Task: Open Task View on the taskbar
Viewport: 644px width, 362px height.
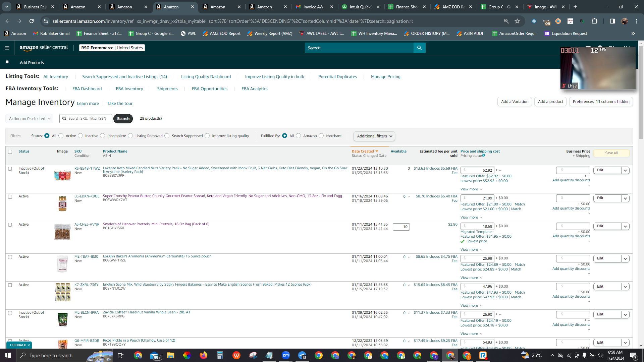Action: tap(121, 355)
